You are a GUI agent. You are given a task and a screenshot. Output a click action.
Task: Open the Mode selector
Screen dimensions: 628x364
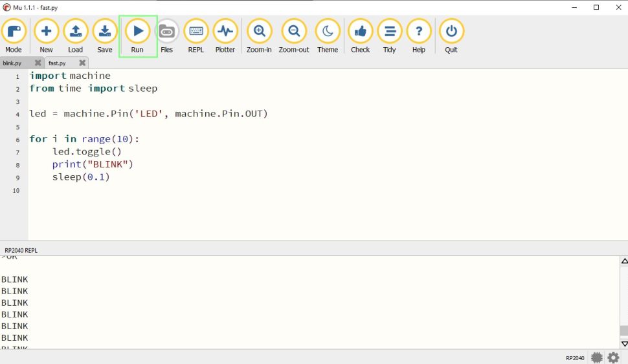[x=14, y=36]
